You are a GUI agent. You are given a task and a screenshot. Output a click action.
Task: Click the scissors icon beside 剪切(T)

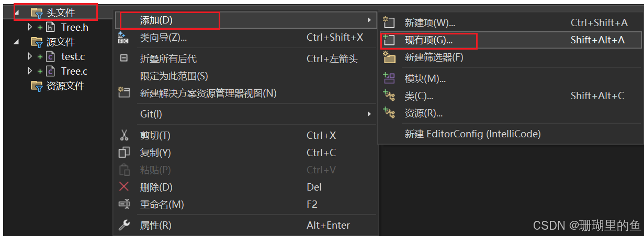pyautogui.click(x=124, y=136)
